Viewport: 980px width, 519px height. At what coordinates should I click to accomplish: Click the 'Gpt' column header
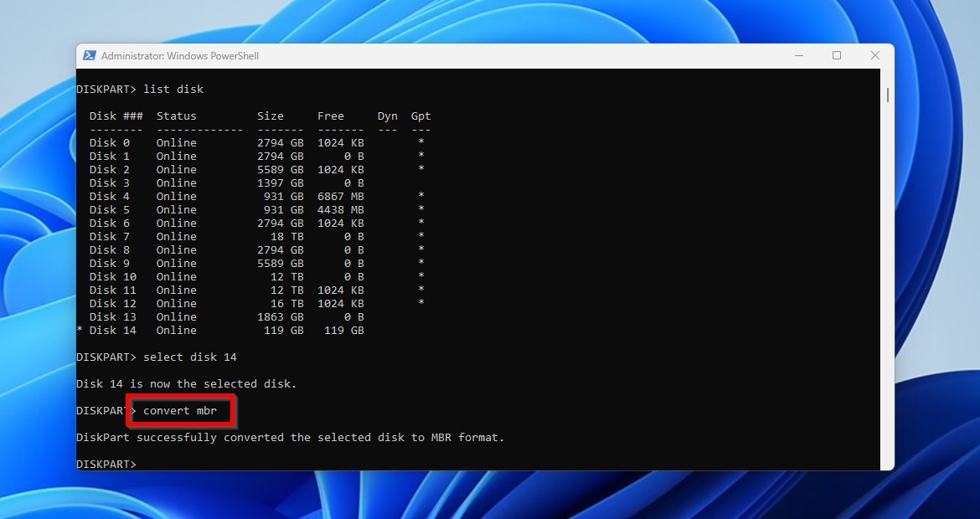pyautogui.click(x=420, y=116)
